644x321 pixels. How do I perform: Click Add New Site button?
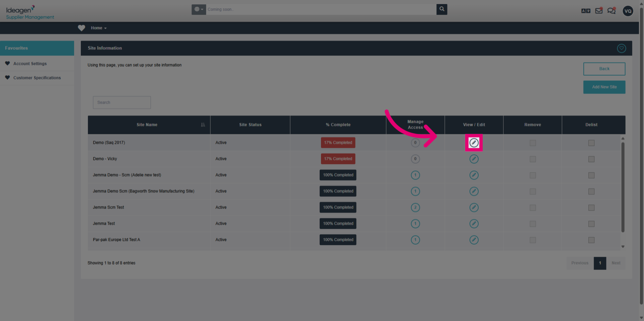[x=604, y=87]
